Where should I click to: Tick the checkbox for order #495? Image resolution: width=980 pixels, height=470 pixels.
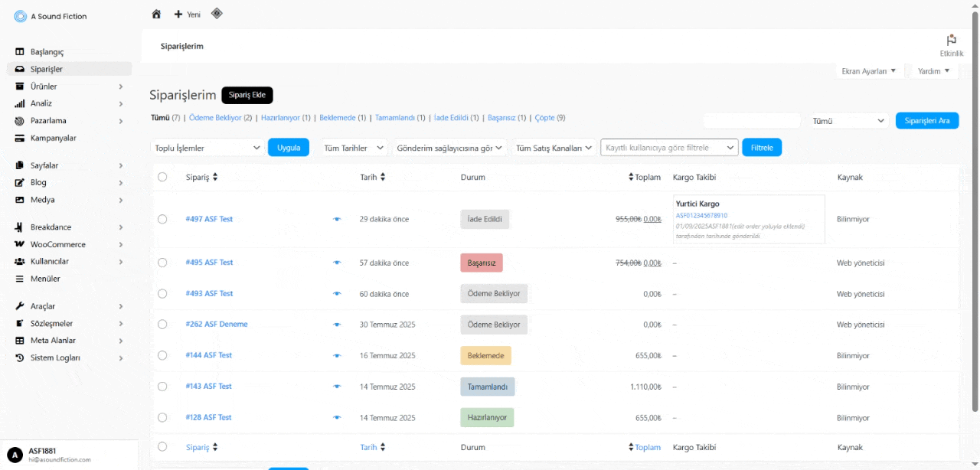point(162,263)
